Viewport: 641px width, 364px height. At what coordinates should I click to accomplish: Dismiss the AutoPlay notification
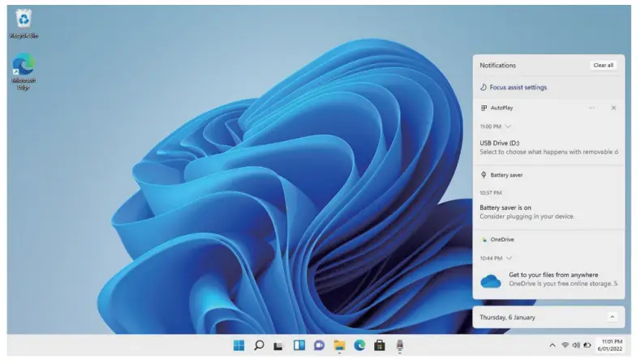click(613, 108)
